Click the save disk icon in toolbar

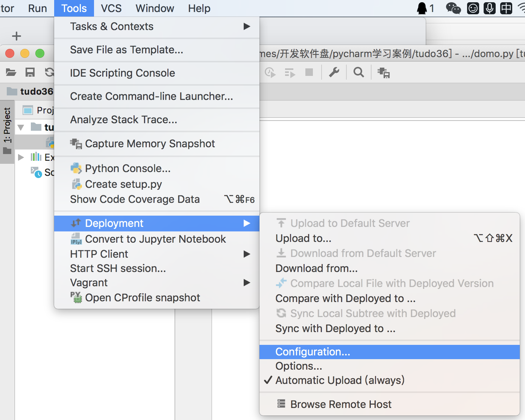pos(30,72)
